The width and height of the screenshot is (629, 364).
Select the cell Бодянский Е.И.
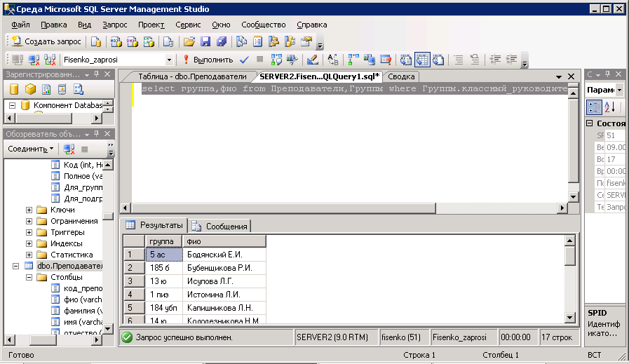coord(224,255)
